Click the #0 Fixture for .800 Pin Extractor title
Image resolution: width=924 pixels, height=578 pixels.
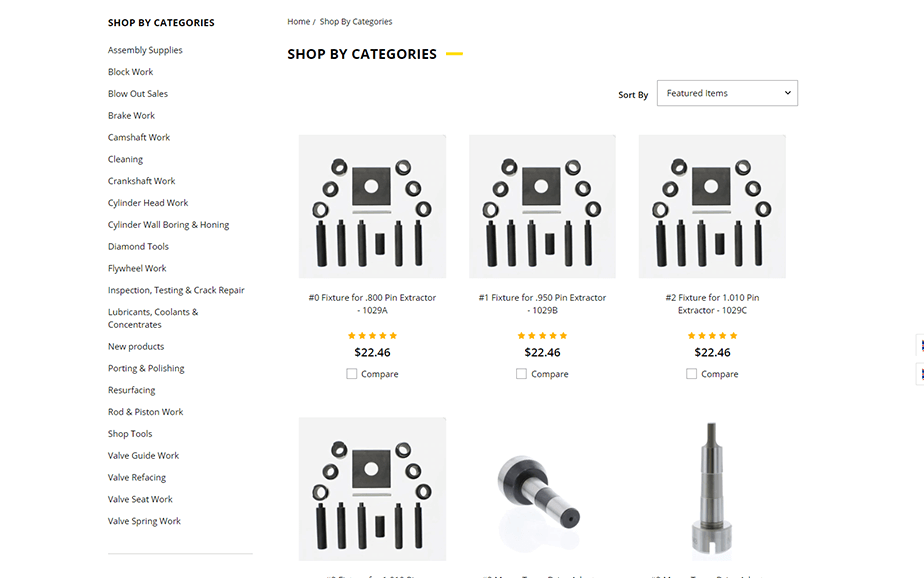372,303
